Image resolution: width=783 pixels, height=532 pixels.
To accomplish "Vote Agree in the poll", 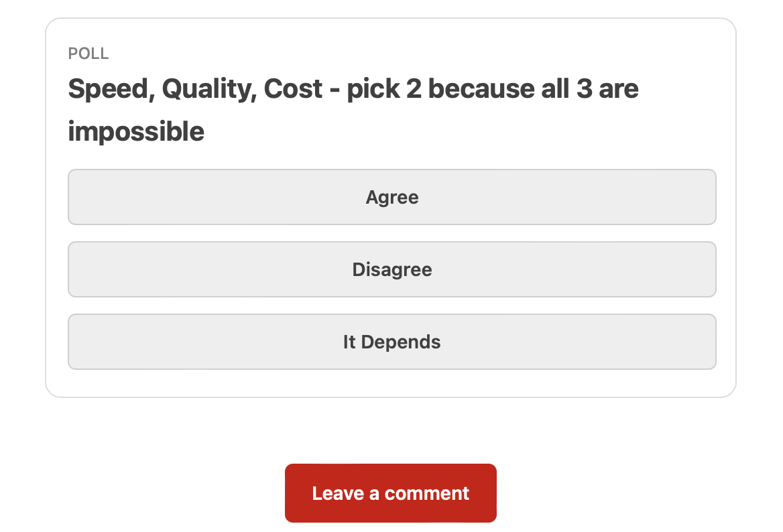I will [x=391, y=197].
